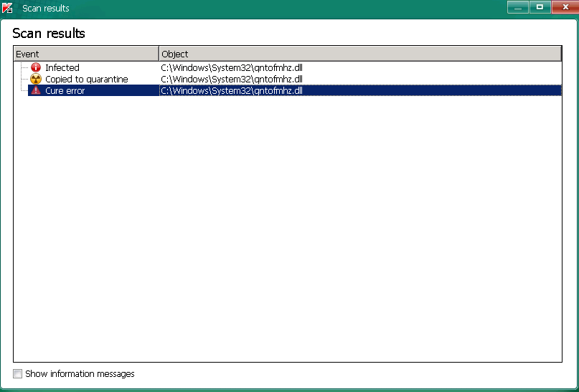Viewport: 579px width, 392px height.
Task: Click empty space in the results list
Action: 287,229
